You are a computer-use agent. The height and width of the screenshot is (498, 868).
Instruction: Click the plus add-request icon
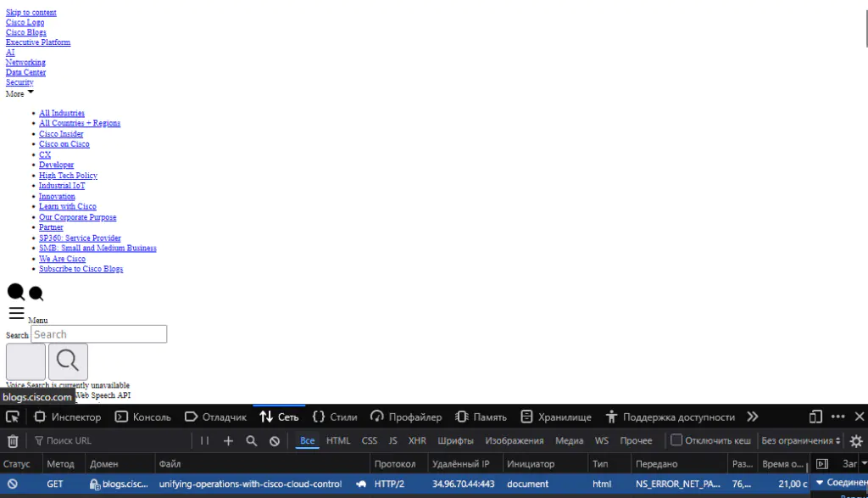tap(228, 441)
